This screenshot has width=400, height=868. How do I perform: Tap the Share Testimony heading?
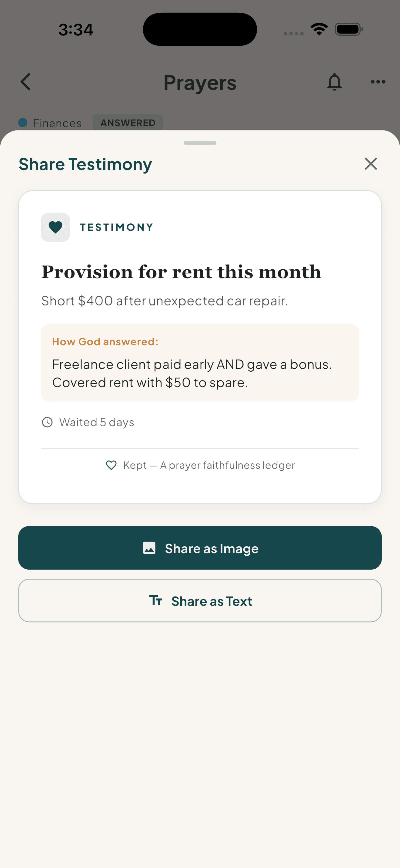point(85,164)
